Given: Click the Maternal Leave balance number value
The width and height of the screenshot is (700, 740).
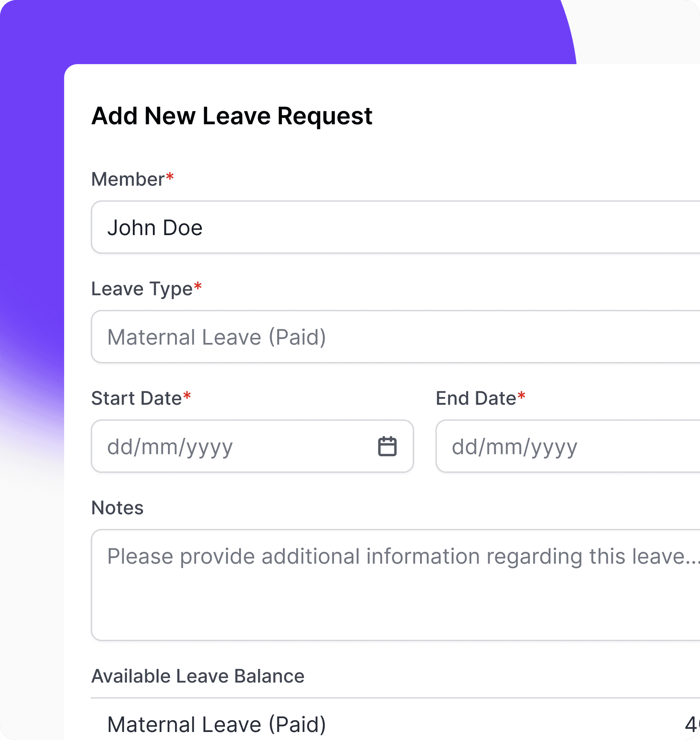Looking at the screenshot, I should coord(693,724).
